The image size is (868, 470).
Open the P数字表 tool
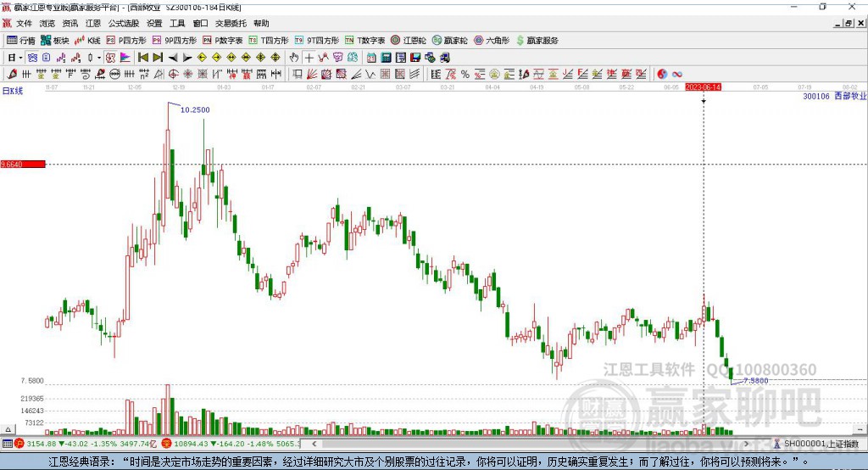click(223, 41)
